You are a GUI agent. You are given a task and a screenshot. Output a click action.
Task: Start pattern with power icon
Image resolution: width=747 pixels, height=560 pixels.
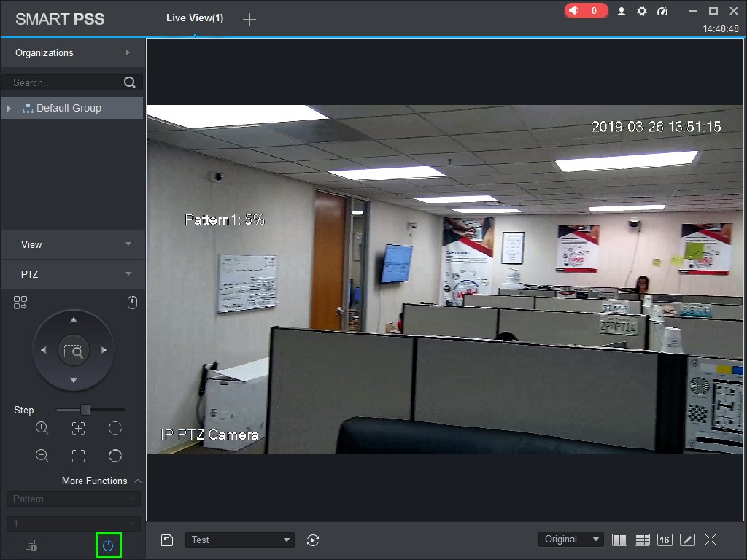[108, 545]
